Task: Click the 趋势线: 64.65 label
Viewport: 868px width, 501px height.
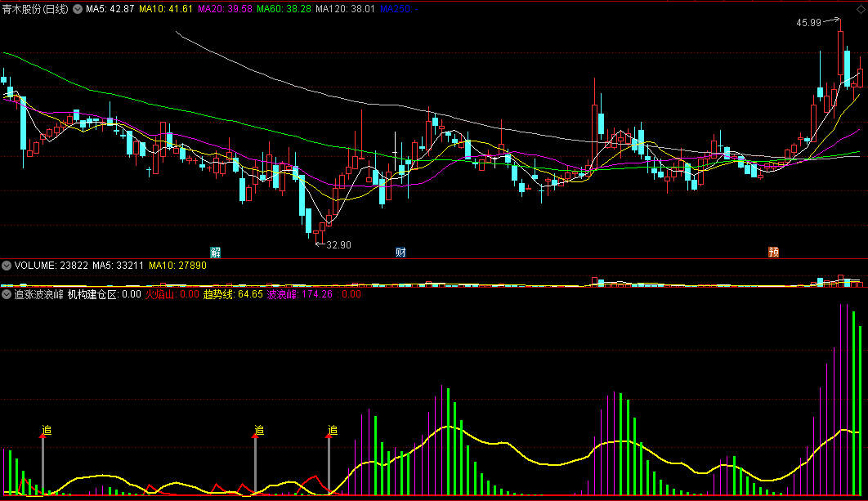Action: pyautogui.click(x=233, y=294)
